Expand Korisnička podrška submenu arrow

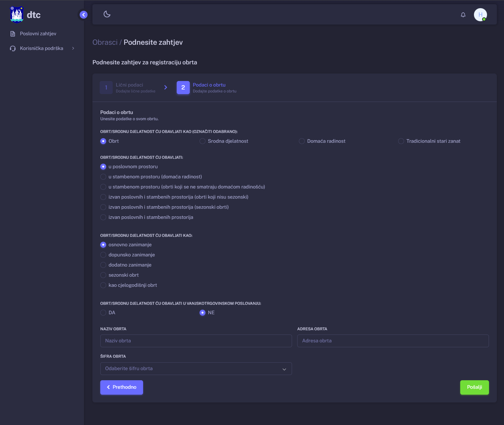click(x=73, y=48)
